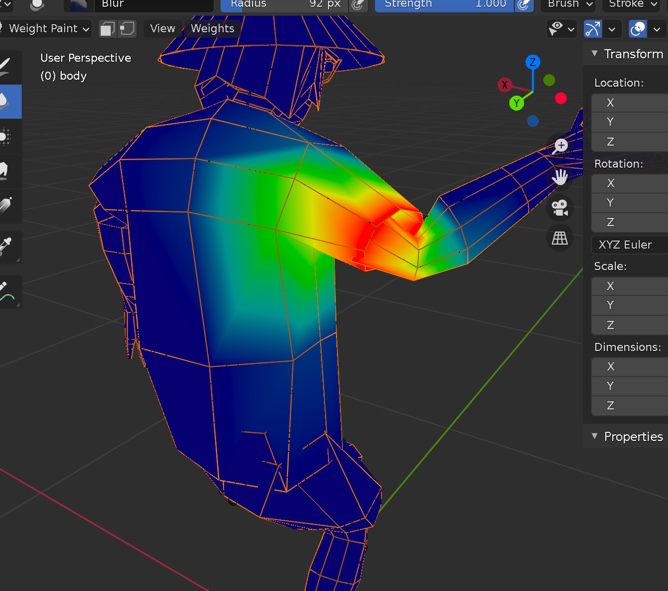Toggle viewport gizmos display
Viewport: 668px width, 591px height.
593,29
